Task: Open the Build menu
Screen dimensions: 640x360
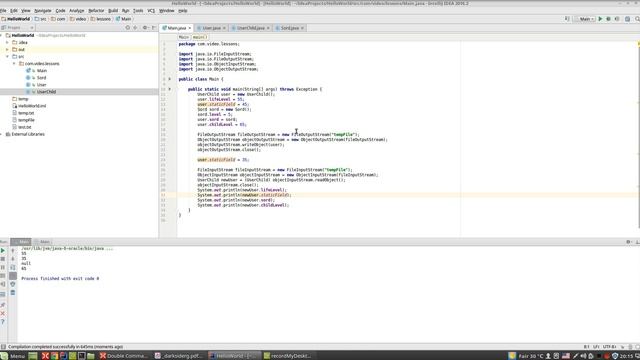Action: tap(113, 11)
